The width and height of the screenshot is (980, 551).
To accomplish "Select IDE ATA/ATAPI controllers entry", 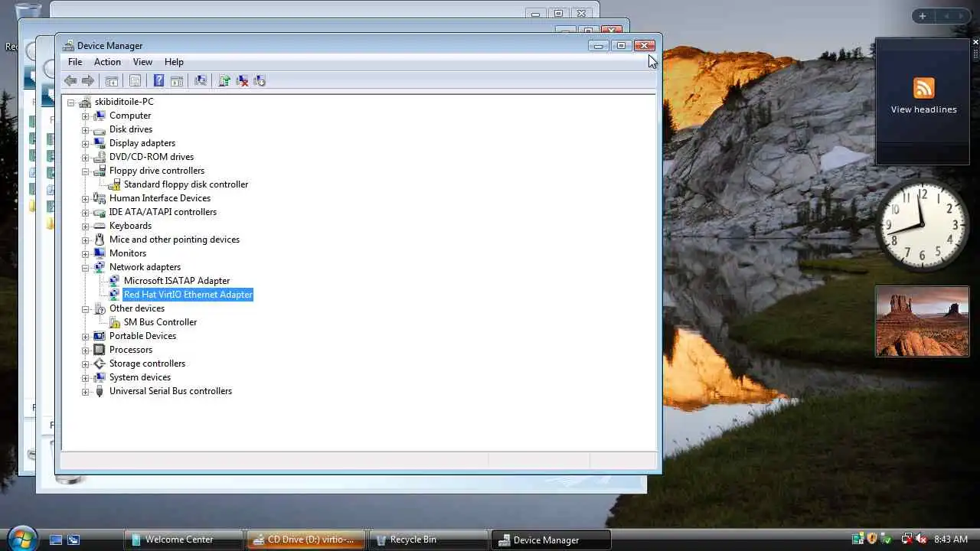I will pyautogui.click(x=162, y=212).
